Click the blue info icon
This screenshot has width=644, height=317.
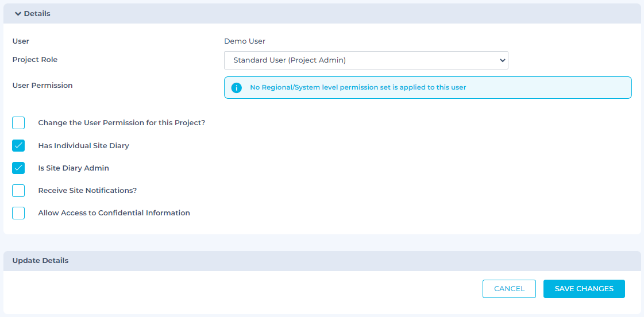point(236,88)
